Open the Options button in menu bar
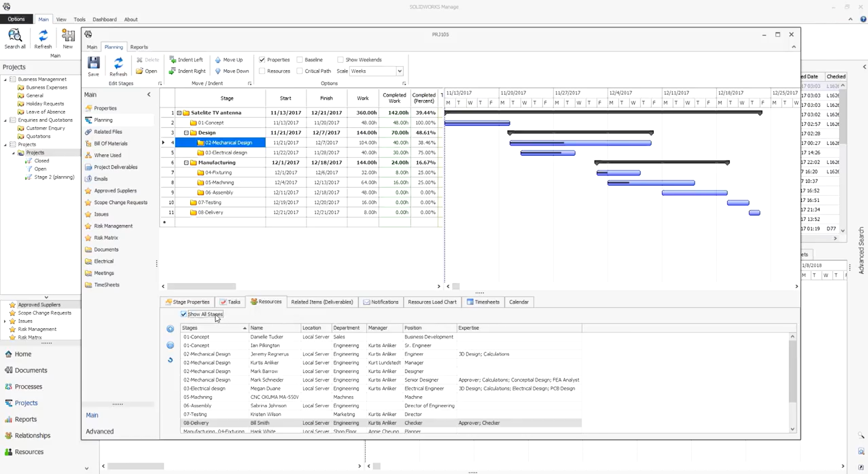 (x=16, y=19)
